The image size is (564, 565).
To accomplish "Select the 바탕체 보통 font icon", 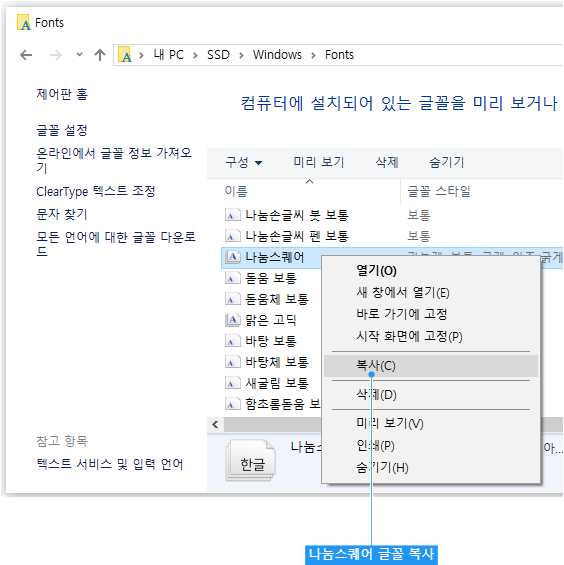I will point(232,362).
